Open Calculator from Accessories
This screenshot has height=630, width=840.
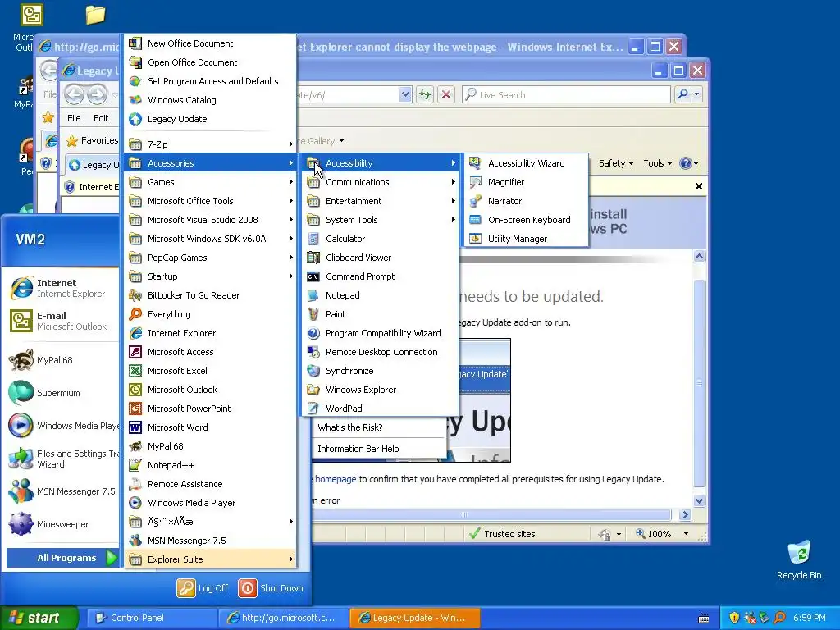click(381, 239)
